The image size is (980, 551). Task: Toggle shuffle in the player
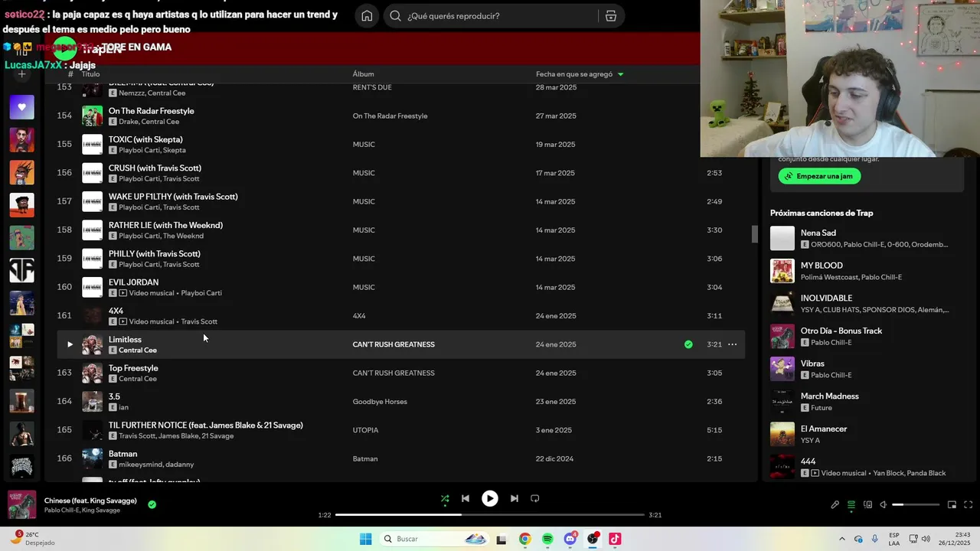[445, 498]
